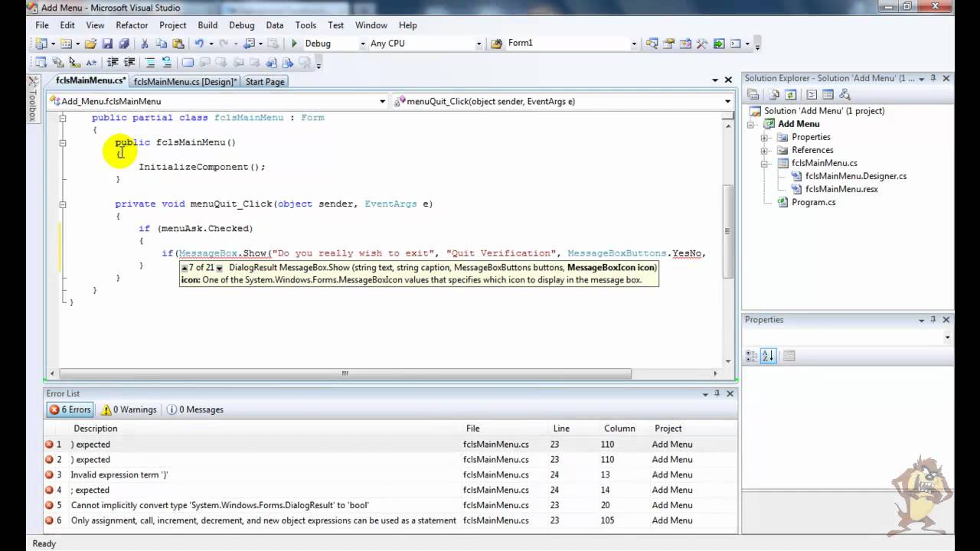Open the Add_Menu.fclsMainMenu types dropdown
The height and width of the screenshot is (551, 980).
382,101
